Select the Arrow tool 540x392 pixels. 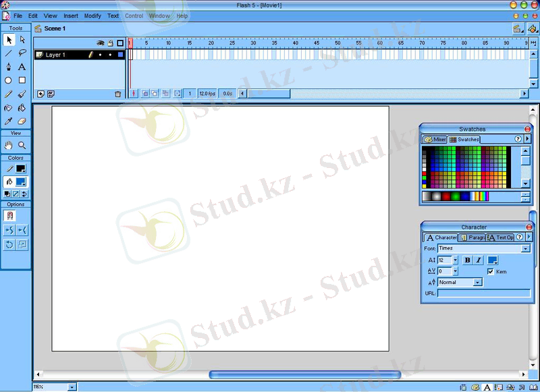click(9, 40)
